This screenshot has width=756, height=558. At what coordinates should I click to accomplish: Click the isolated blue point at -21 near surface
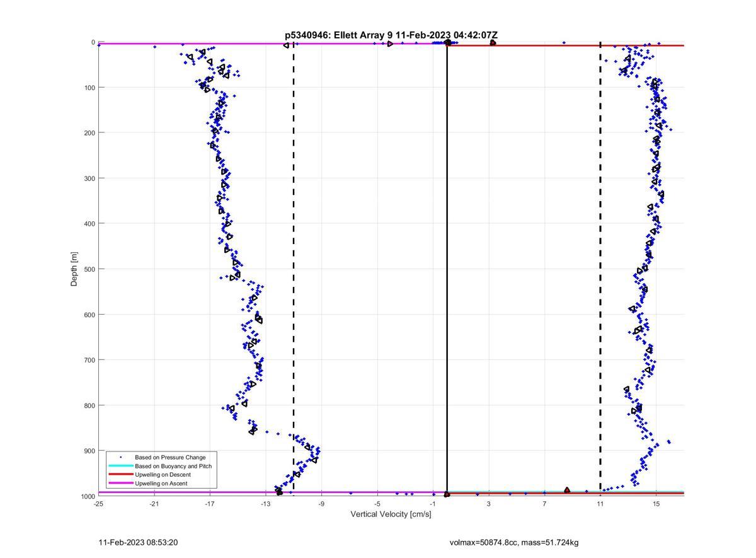pyautogui.click(x=154, y=47)
